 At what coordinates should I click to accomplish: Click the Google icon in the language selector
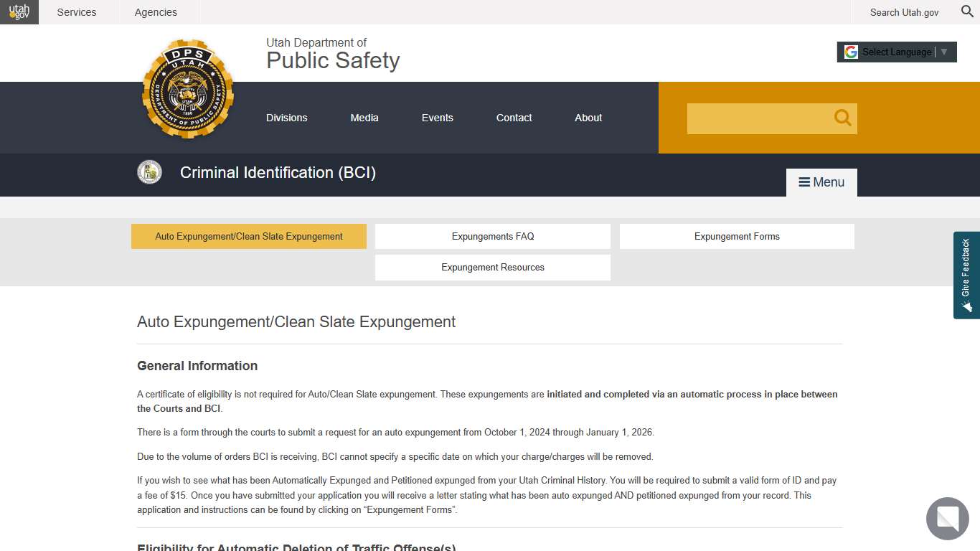pos(851,51)
